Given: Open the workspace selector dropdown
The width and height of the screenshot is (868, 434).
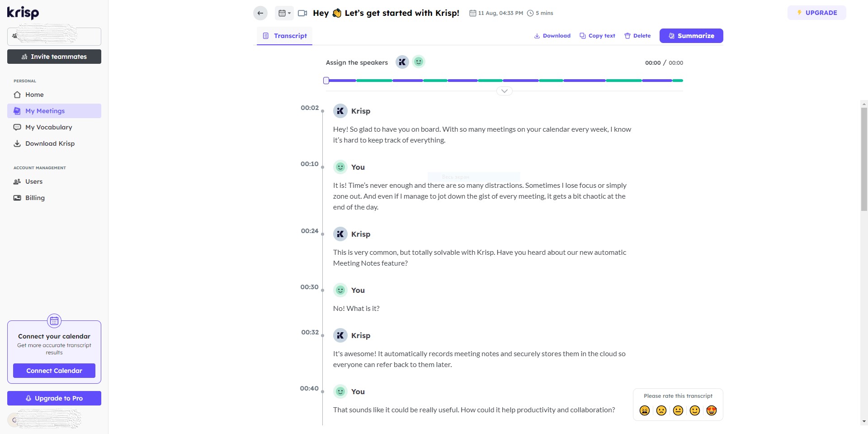Looking at the screenshot, I should click(54, 36).
